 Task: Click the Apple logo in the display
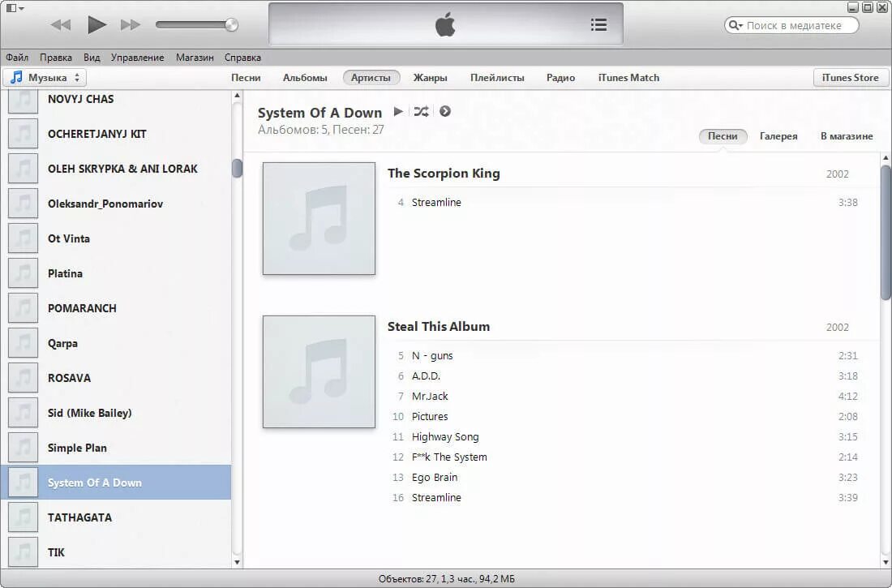tap(445, 25)
